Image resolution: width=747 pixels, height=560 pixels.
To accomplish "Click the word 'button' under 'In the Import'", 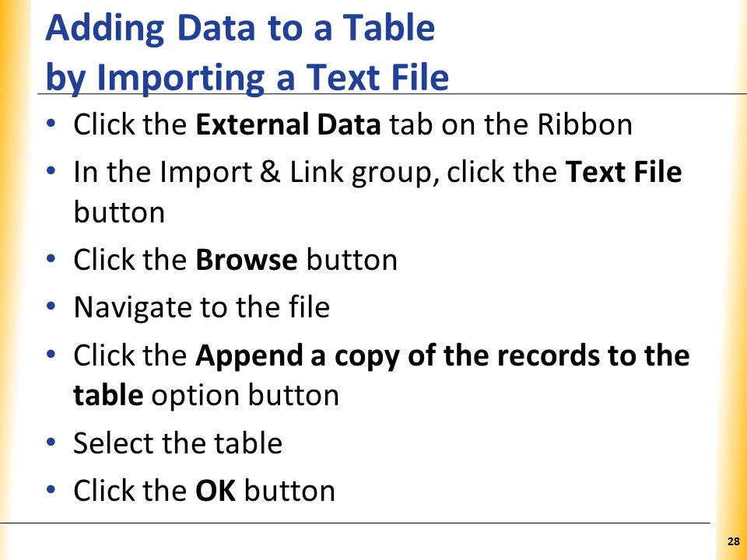I will 119,212.
